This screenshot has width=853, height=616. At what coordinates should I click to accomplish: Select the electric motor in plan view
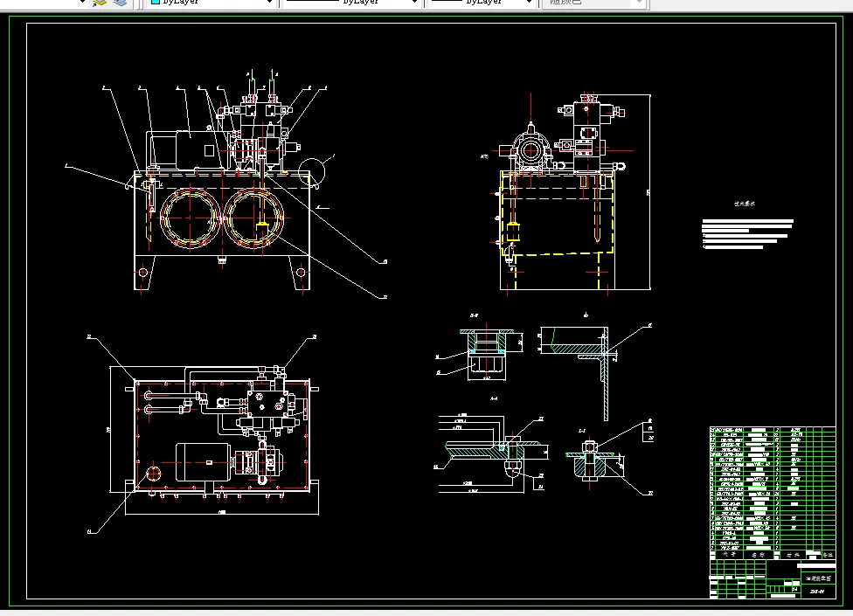[204, 462]
